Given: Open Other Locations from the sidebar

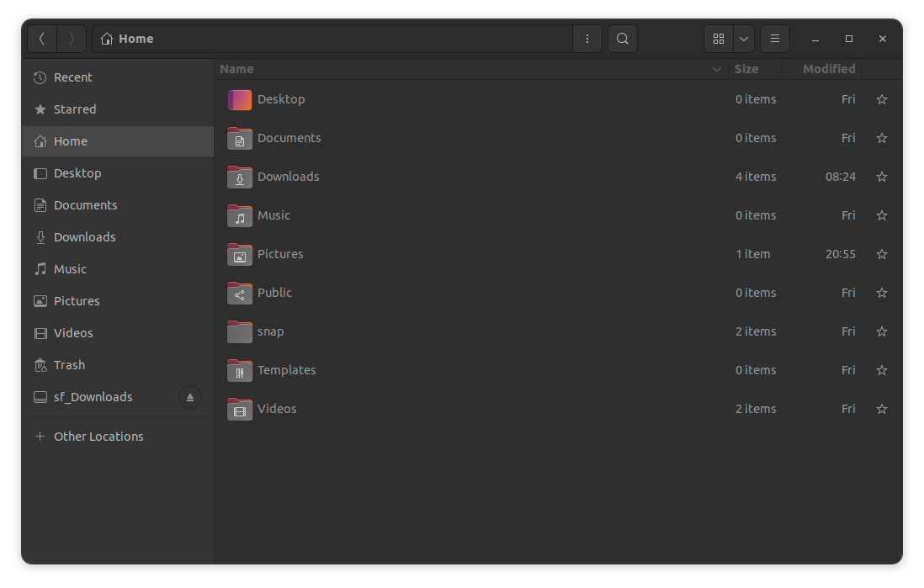Looking at the screenshot, I should click(98, 436).
